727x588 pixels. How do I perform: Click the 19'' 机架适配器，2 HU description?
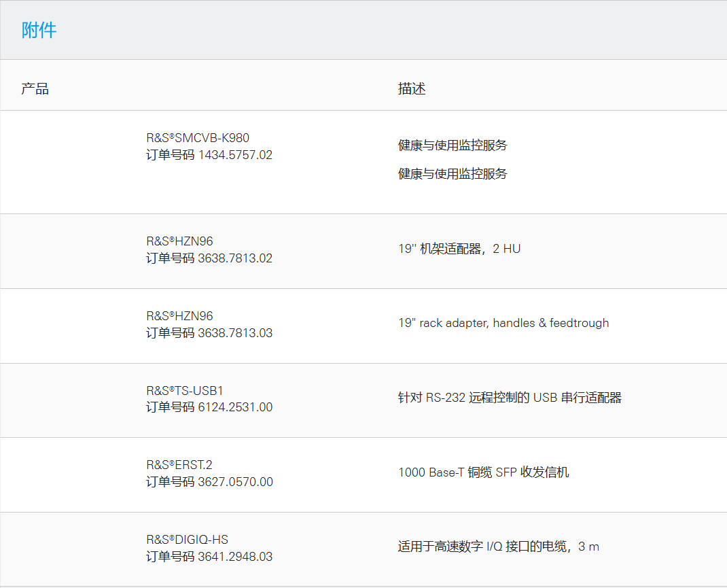pyautogui.click(x=459, y=248)
